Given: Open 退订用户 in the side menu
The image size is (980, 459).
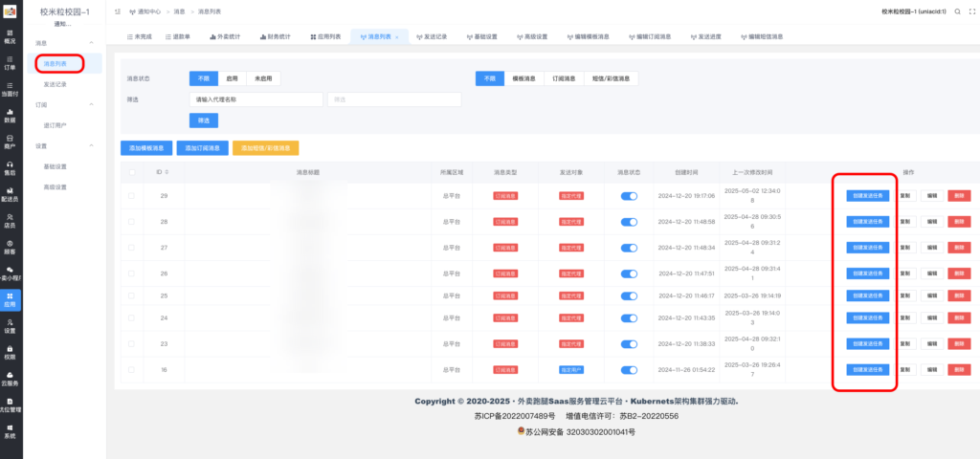Looking at the screenshot, I should (x=55, y=125).
